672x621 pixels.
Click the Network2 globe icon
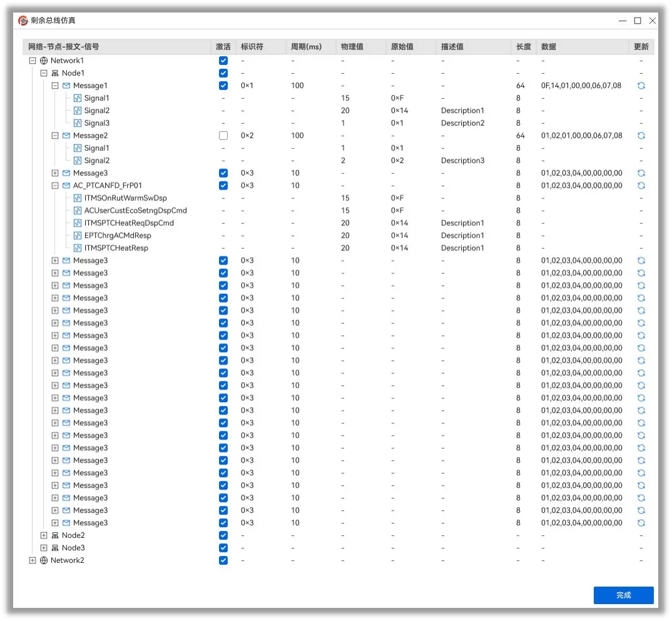point(44,560)
